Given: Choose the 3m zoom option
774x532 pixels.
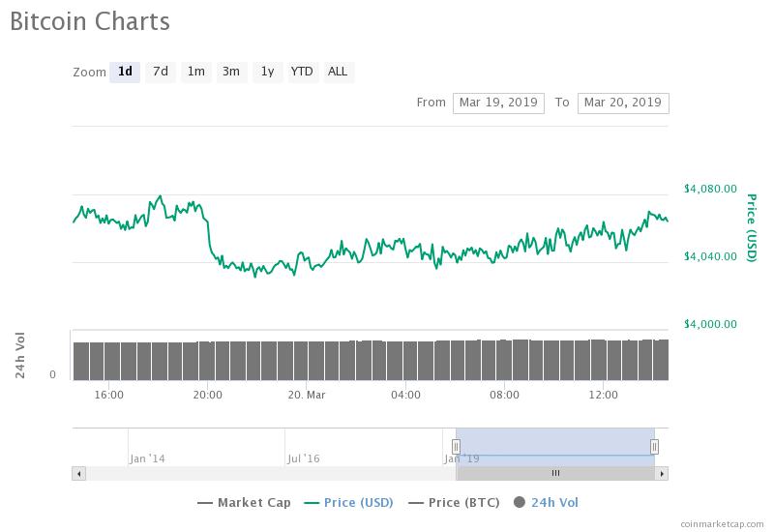Looking at the screenshot, I should coord(231,72).
